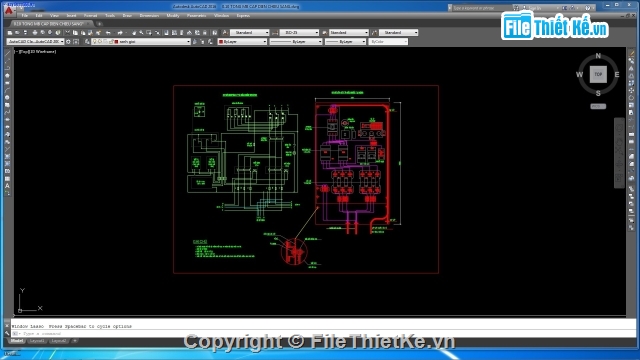Click the Open file icon
This screenshot has width=640, height=360.
click(17, 33)
